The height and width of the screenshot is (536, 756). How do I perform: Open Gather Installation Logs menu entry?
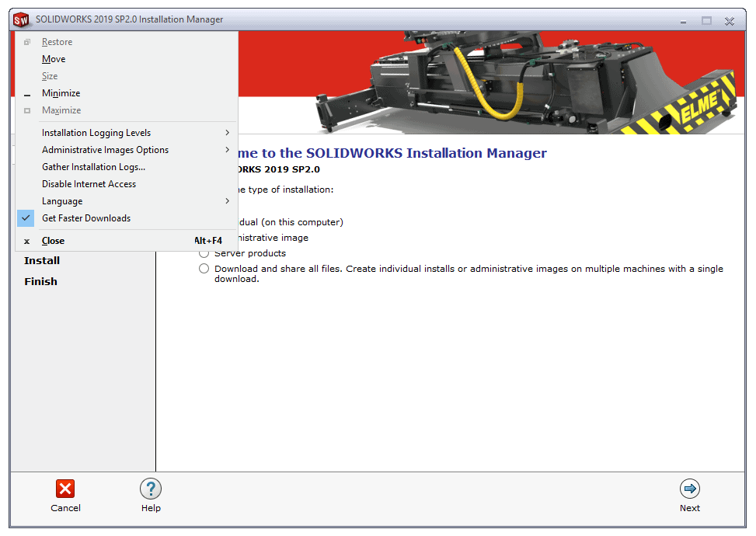[127, 167]
